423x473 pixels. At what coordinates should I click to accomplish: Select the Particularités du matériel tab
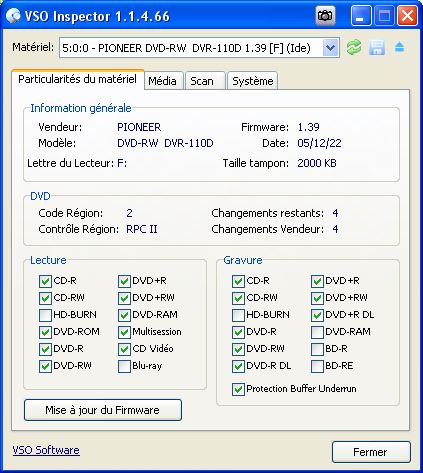click(x=77, y=79)
